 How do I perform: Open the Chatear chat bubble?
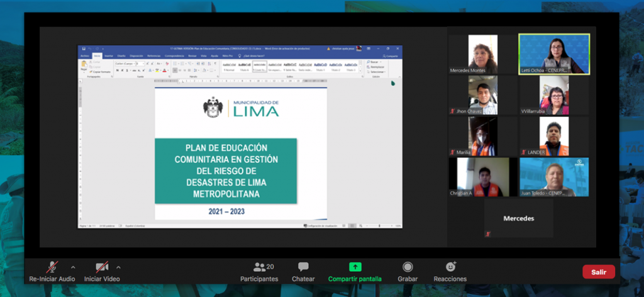click(x=303, y=267)
